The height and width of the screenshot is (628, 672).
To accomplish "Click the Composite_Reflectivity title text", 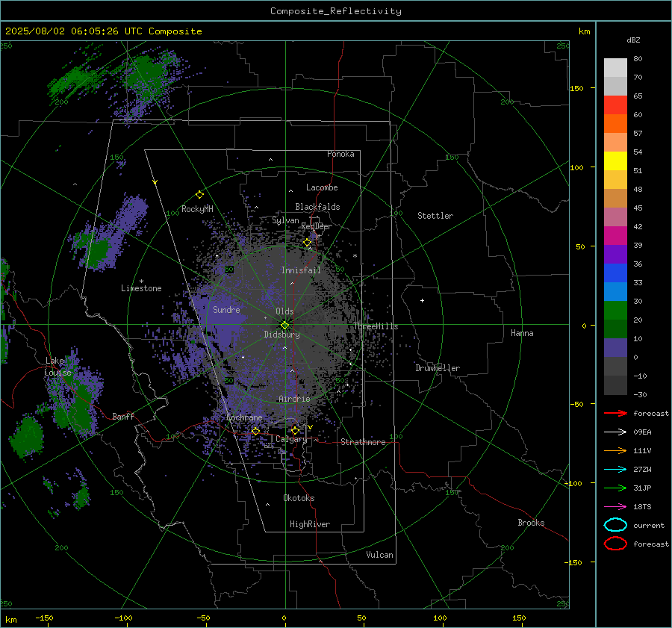I will tap(335, 11).
